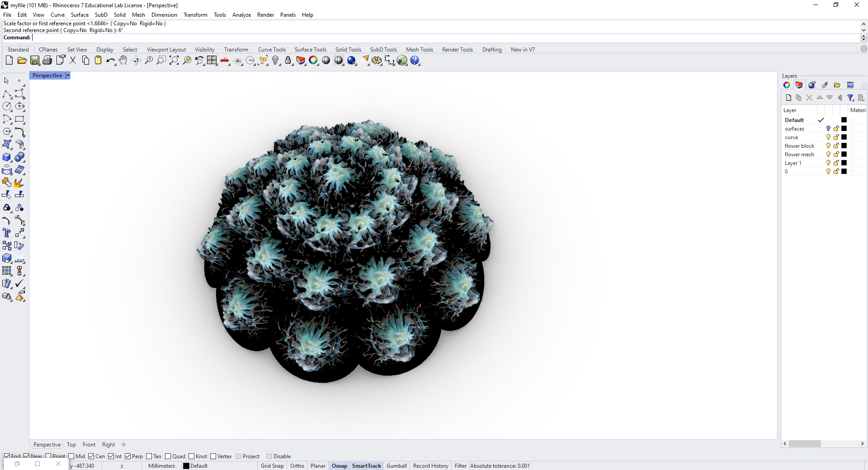Open the Perspective viewport title dropdown arrow
The image size is (868, 470).
[68, 75]
